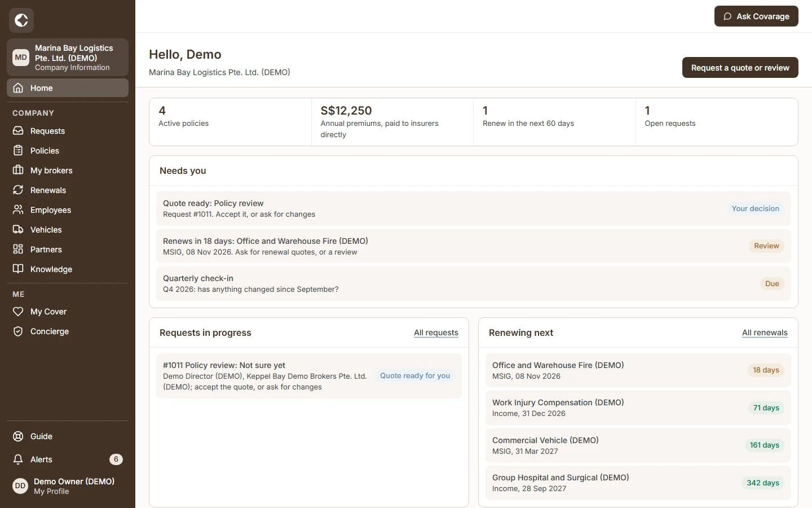Click the DD profile avatar
The image size is (812, 508).
(x=20, y=486)
